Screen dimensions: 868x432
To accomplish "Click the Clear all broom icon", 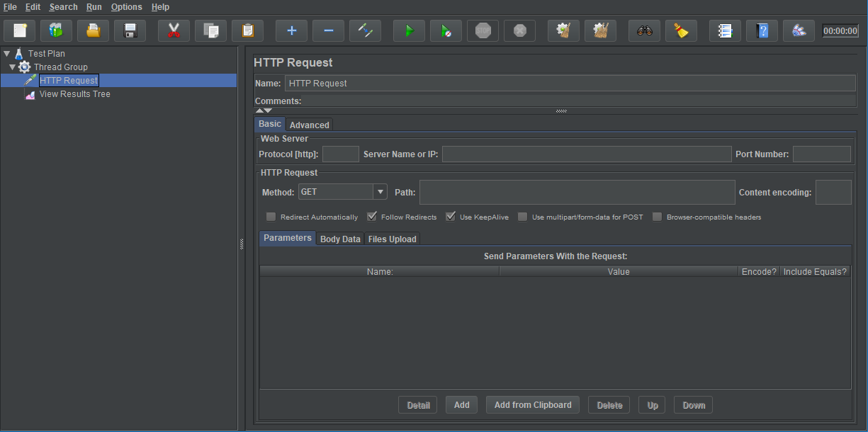I will [681, 30].
